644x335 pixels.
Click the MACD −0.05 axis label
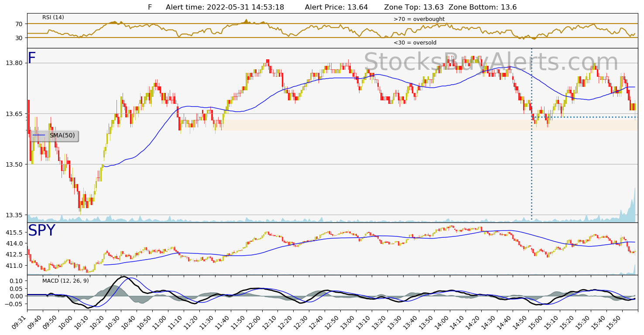pos(13,304)
